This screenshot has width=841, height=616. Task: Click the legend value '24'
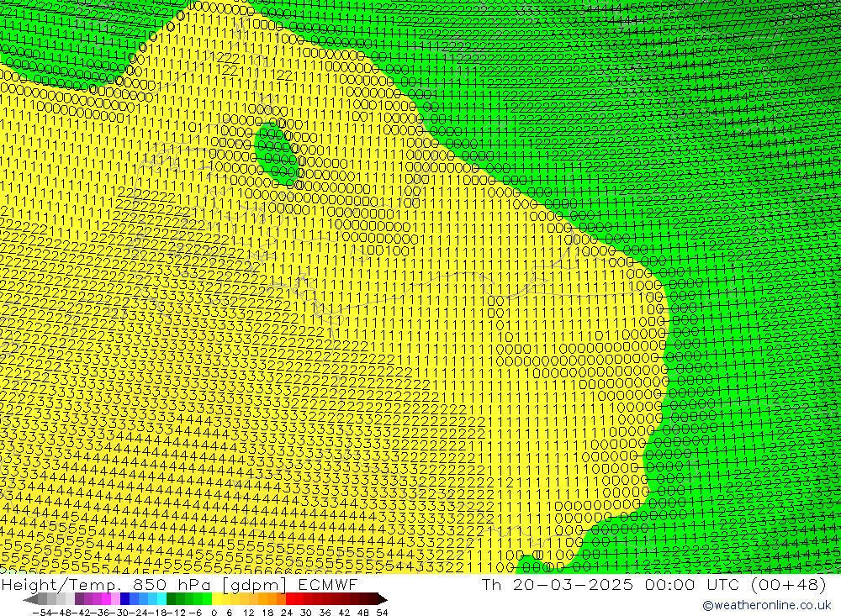287,613
